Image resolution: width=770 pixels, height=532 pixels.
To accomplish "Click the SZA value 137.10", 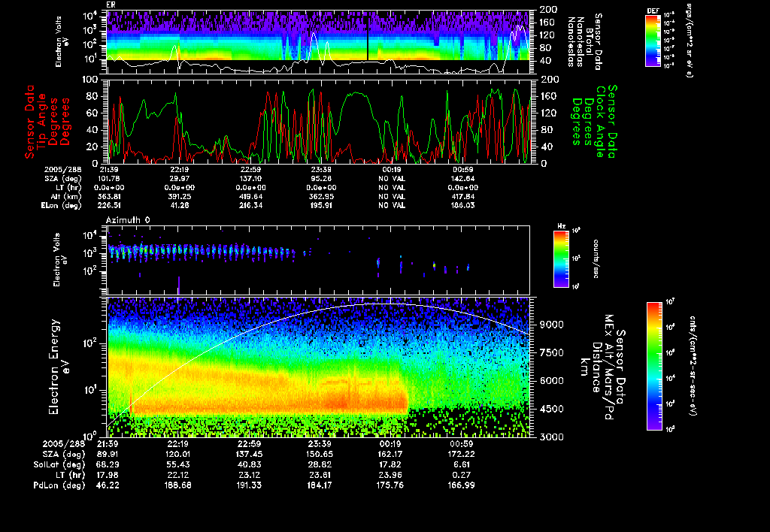I will click(250, 179).
